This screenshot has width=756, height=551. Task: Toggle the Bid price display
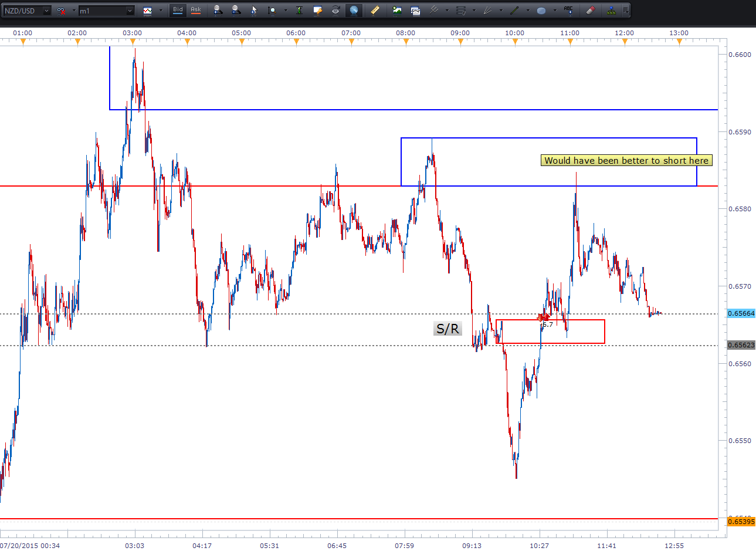[178, 10]
